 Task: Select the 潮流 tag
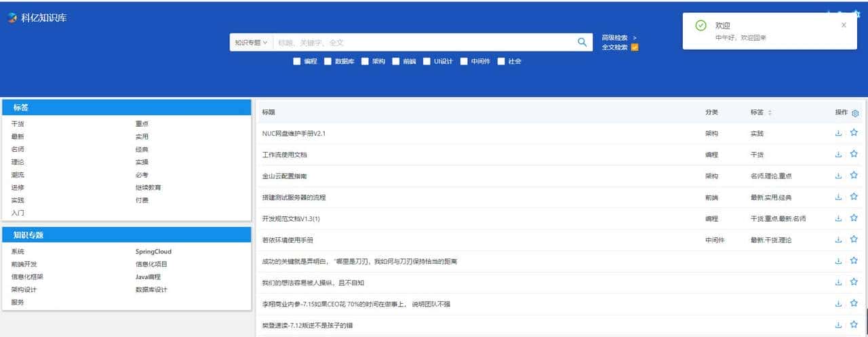tap(18, 175)
